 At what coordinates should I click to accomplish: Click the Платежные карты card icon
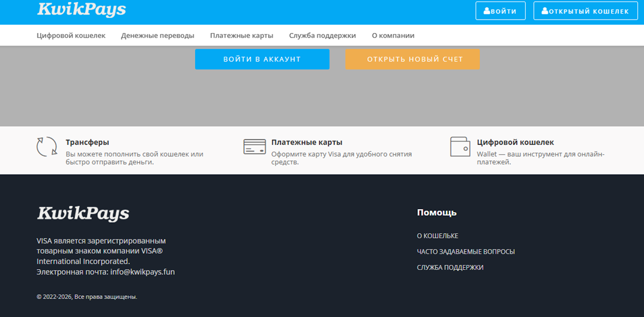pyautogui.click(x=255, y=147)
